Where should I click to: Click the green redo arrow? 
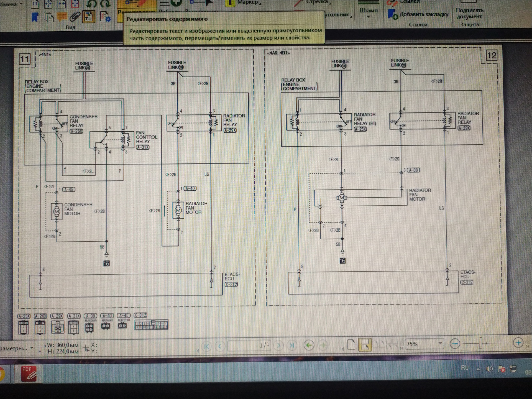pyautogui.click(x=105, y=4)
